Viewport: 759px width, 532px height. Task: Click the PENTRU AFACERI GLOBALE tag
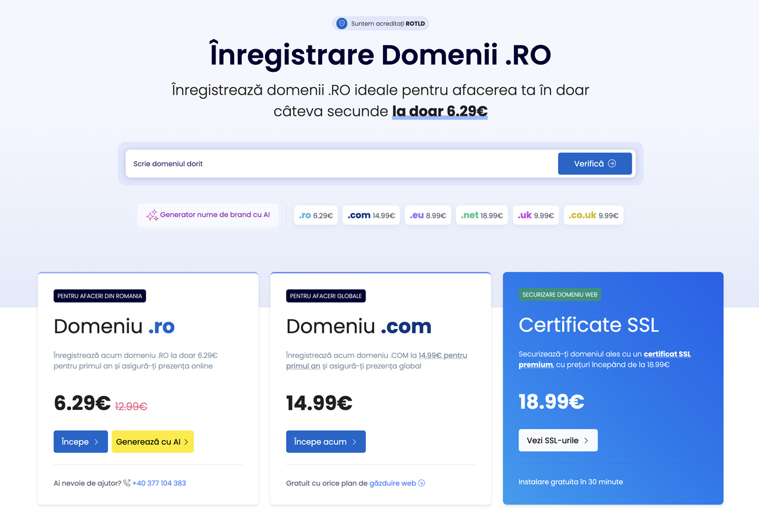(326, 295)
